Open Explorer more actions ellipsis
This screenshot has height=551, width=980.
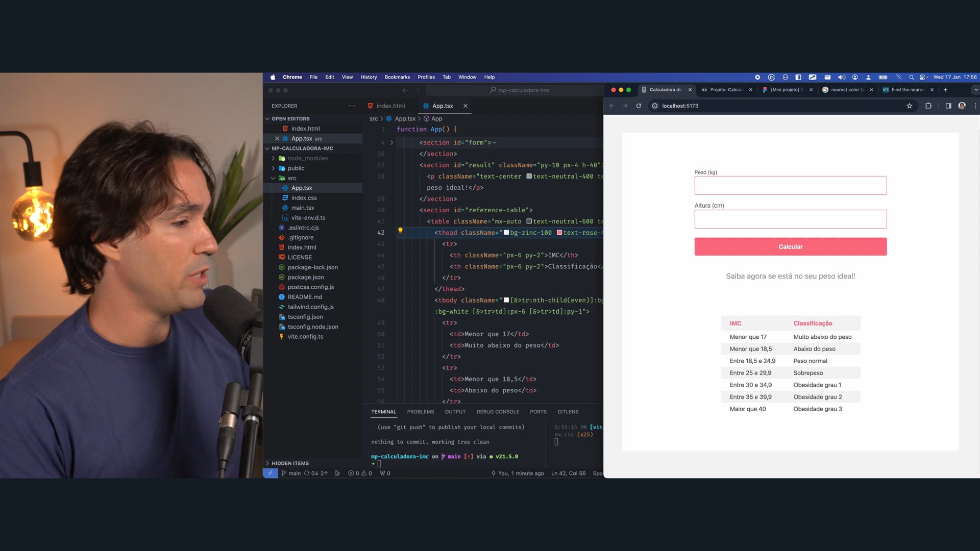click(x=352, y=106)
